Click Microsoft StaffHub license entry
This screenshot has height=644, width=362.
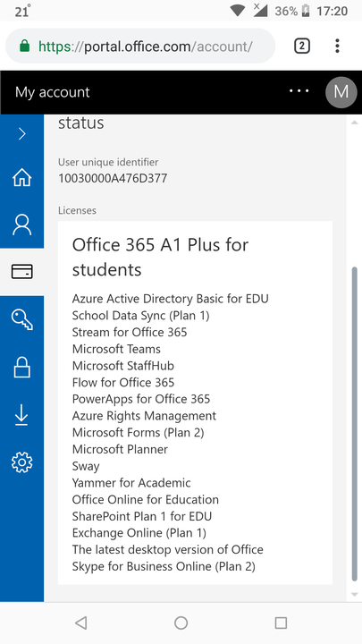click(123, 366)
